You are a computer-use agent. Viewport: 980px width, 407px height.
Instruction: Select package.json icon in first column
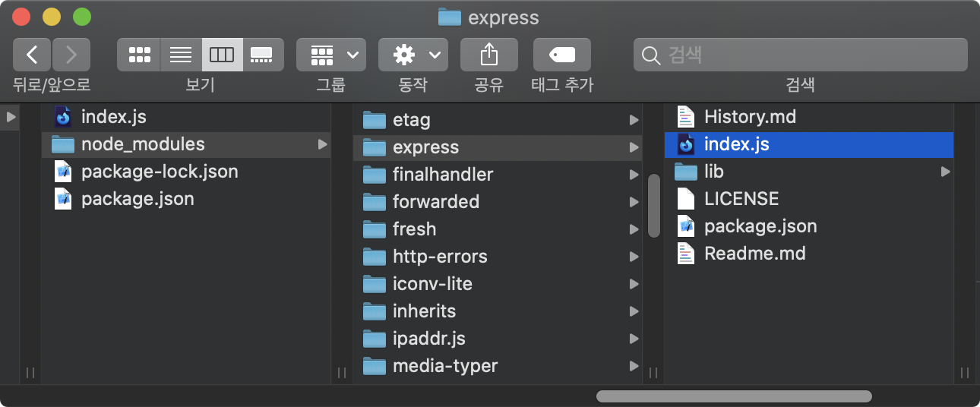[64, 198]
